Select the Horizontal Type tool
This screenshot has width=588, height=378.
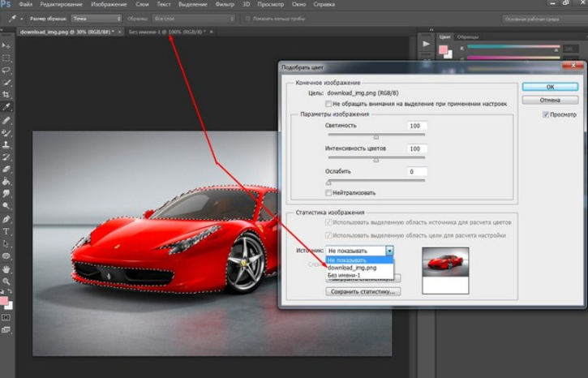tap(6, 231)
